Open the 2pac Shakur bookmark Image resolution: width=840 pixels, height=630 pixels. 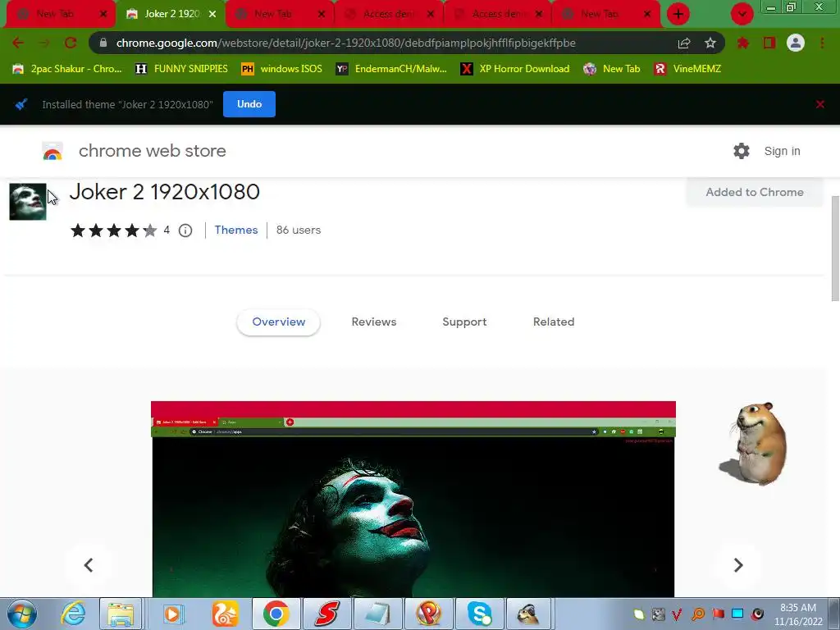pyautogui.click(x=67, y=69)
